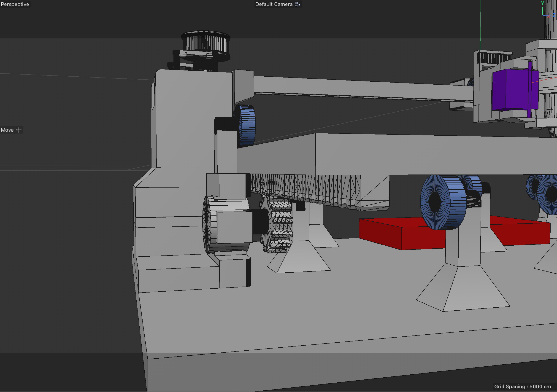This screenshot has width=557, height=392.
Task: Click the Perspective view label
Action: (x=15, y=4)
